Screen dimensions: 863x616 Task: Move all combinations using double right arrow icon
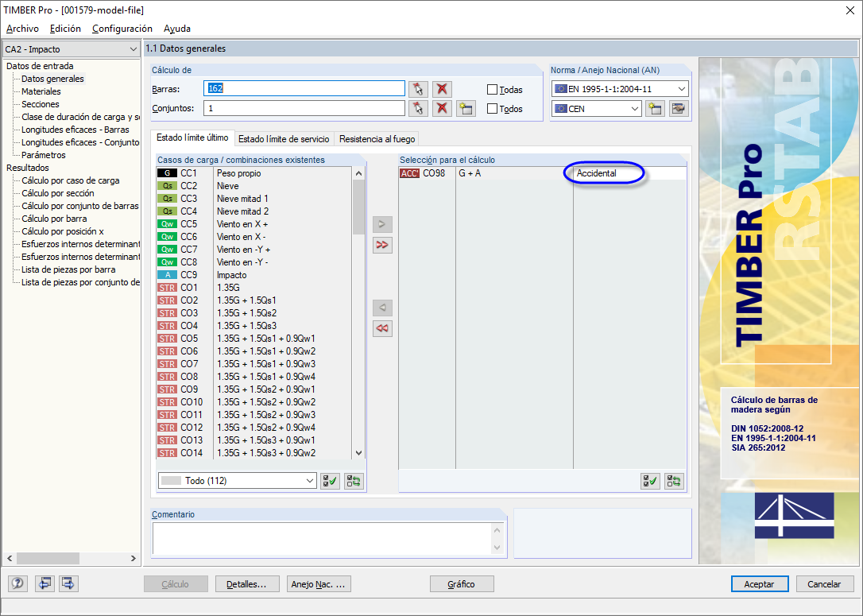[382, 245]
